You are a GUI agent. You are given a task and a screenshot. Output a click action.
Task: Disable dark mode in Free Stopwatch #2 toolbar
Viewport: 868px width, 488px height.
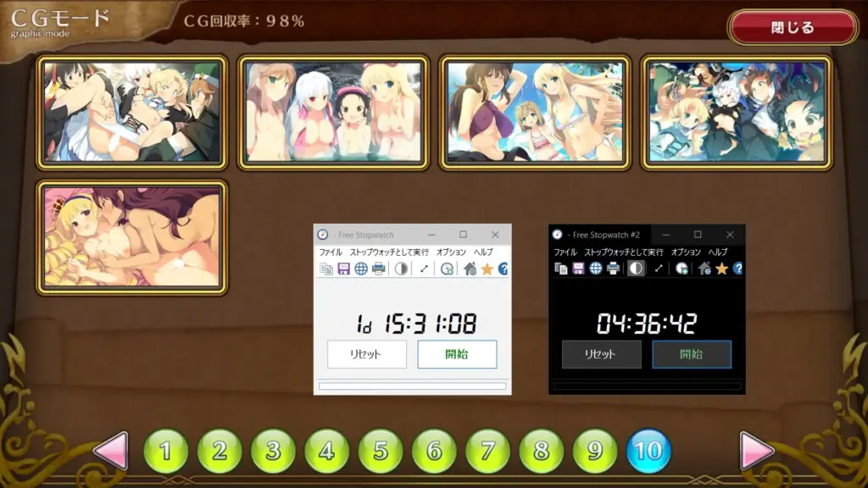coord(635,269)
